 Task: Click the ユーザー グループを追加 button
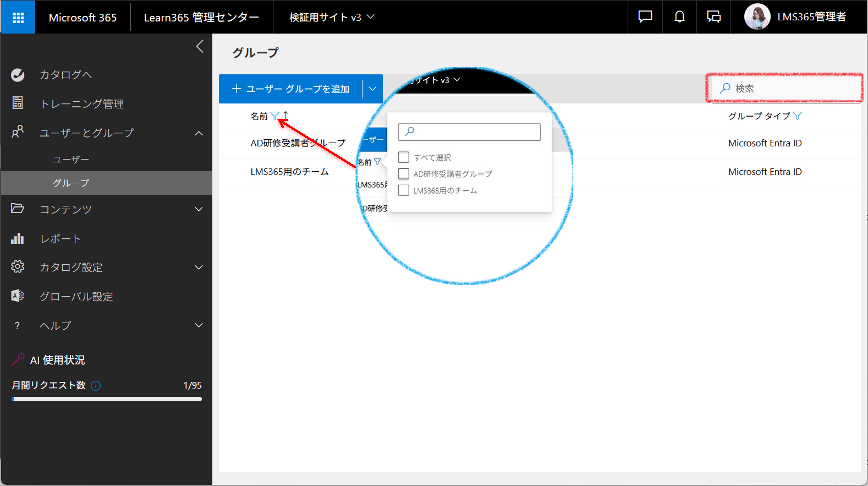290,89
